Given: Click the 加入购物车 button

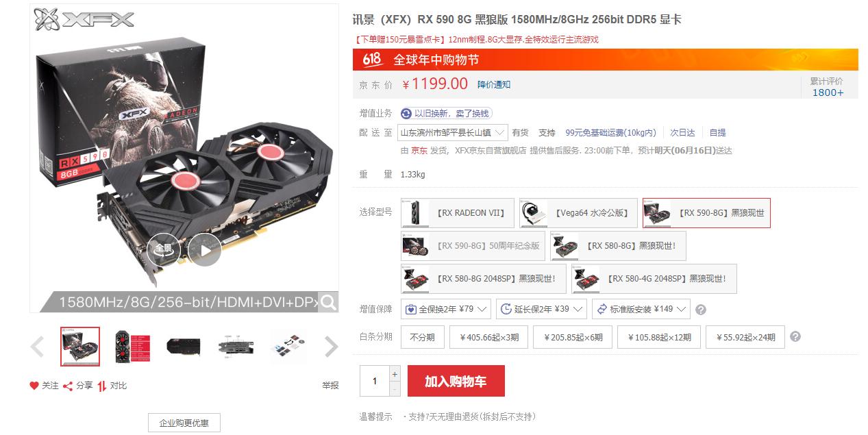Looking at the screenshot, I should 456,381.
